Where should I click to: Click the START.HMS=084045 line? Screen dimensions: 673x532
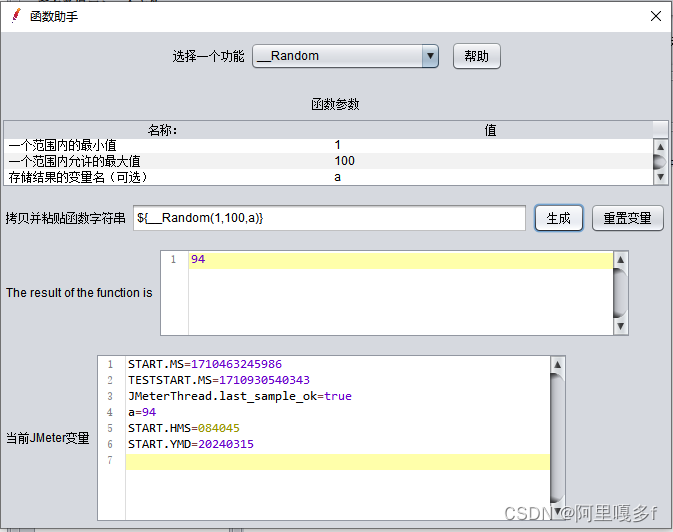pyautogui.click(x=184, y=428)
